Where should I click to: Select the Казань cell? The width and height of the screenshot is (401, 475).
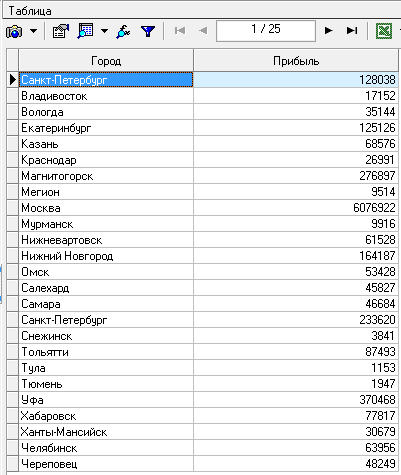tap(106, 144)
